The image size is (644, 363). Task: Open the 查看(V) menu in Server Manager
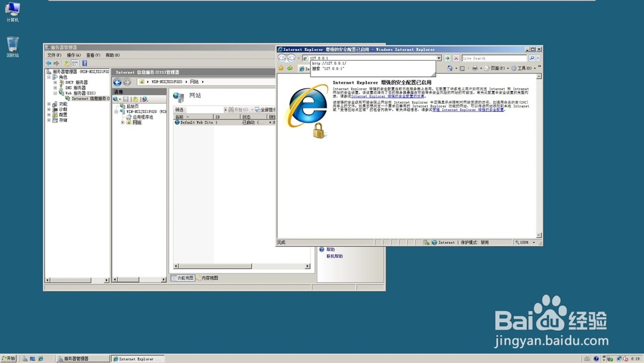tap(93, 55)
